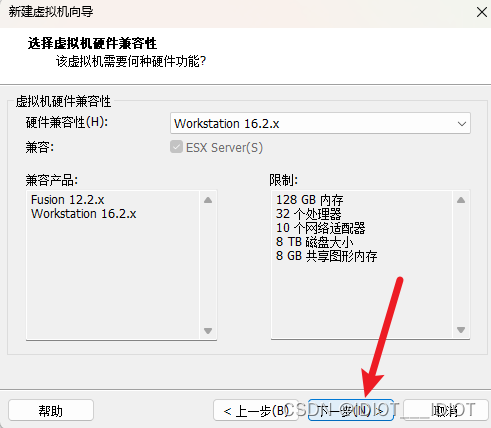The height and width of the screenshot is (428, 491).
Task: Select Workstation 16.2.x in compatible products list
Action: [x=83, y=214]
